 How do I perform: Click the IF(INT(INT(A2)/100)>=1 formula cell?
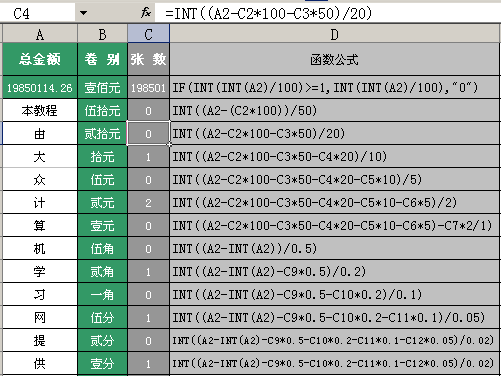[x=334, y=87]
